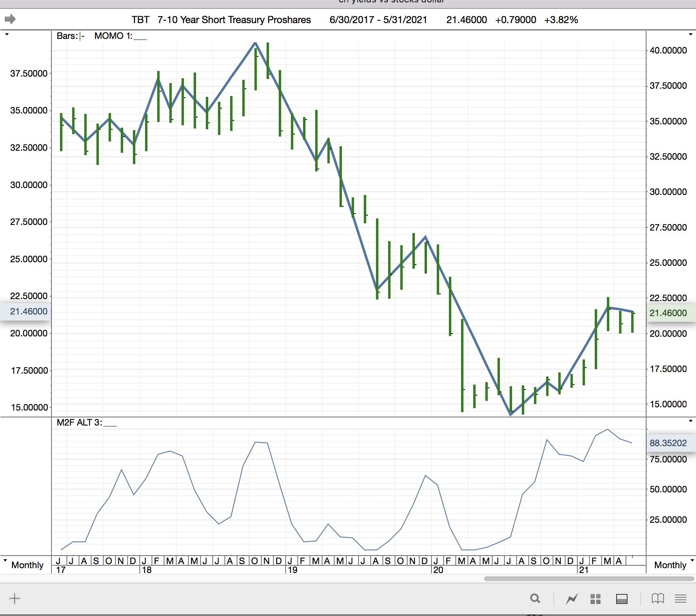Click the horizontal chart scrollbar thumb
This screenshot has width=696, height=616.
(587, 578)
